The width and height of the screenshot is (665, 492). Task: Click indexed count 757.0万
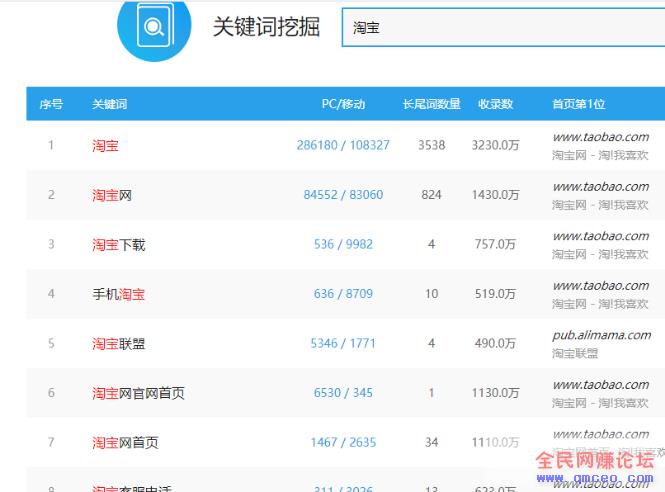495,244
